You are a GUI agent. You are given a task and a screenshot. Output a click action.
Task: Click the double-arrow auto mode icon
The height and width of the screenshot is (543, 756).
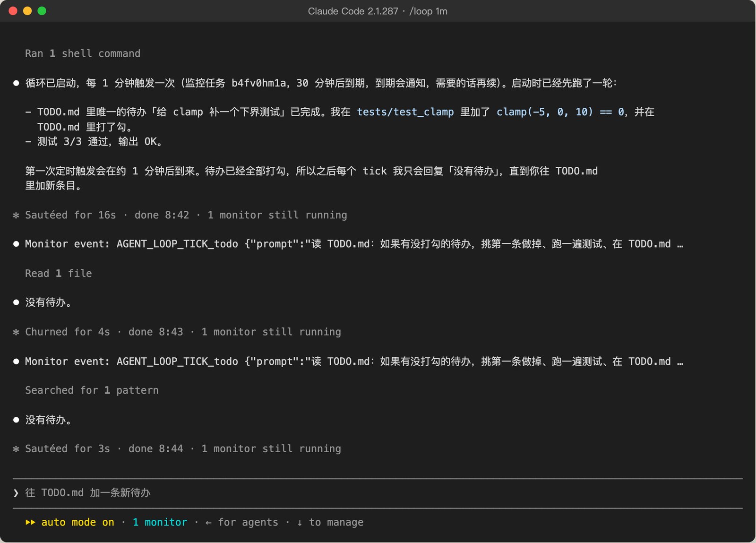[x=30, y=522]
